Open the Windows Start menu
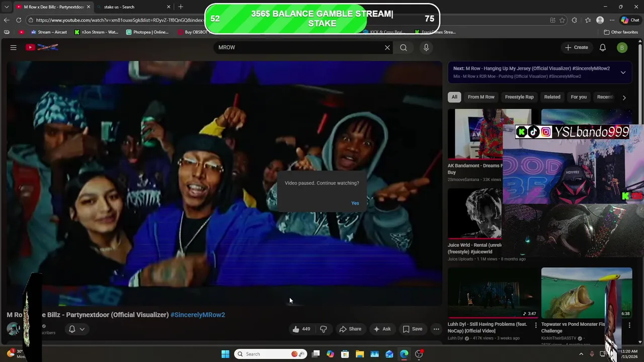The height and width of the screenshot is (362, 644). (225, 354)
